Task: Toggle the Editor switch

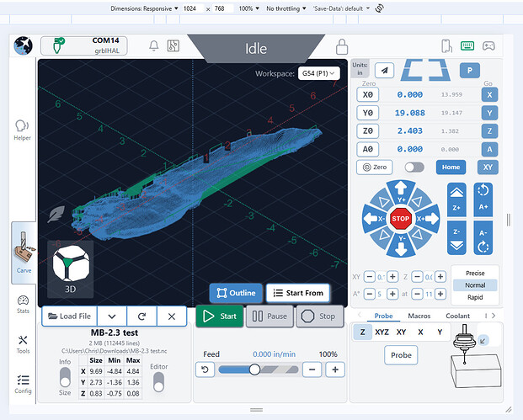Action: click(157, 380)
